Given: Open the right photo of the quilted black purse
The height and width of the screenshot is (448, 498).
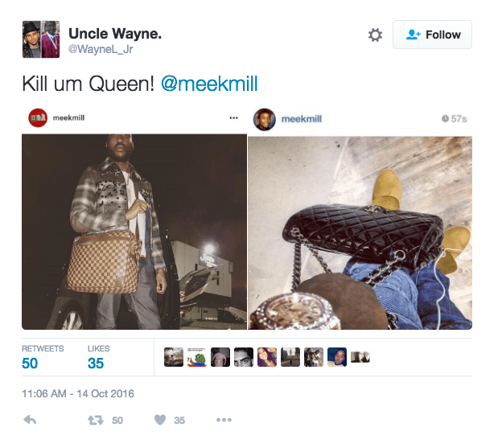Looking at the screenshot, I should point(360,233).
